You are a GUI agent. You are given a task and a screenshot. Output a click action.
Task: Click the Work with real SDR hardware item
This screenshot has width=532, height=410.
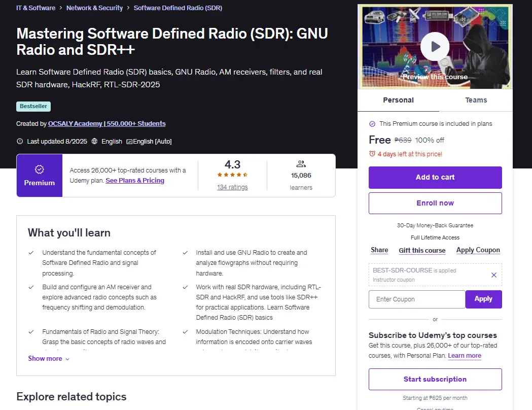(x=258, y=302)
